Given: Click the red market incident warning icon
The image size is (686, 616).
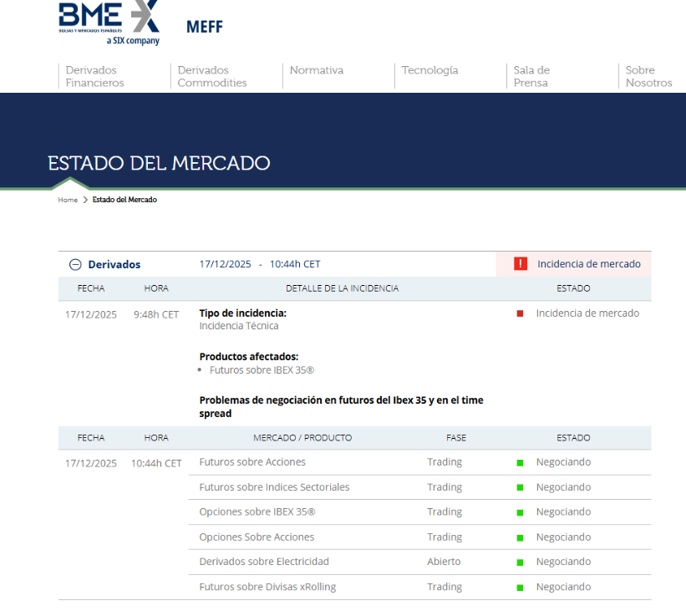Looking at the screenshot, I should point(520,263).
